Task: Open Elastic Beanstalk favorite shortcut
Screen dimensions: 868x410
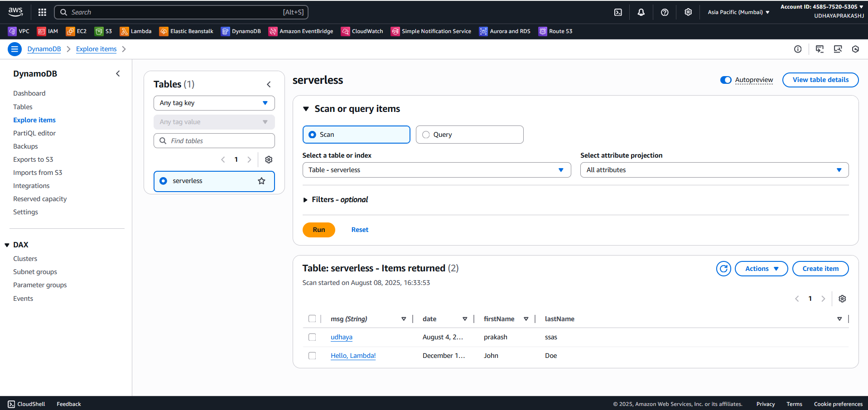Action: coord(186,31)
